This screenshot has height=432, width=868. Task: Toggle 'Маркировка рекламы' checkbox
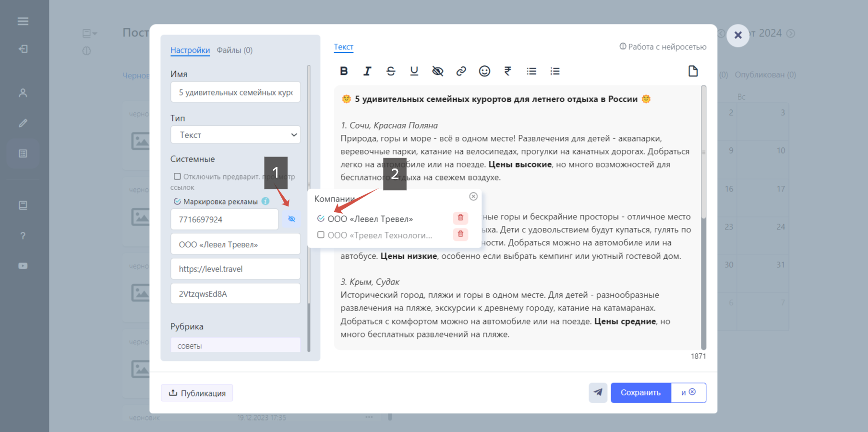coord(177,202)
